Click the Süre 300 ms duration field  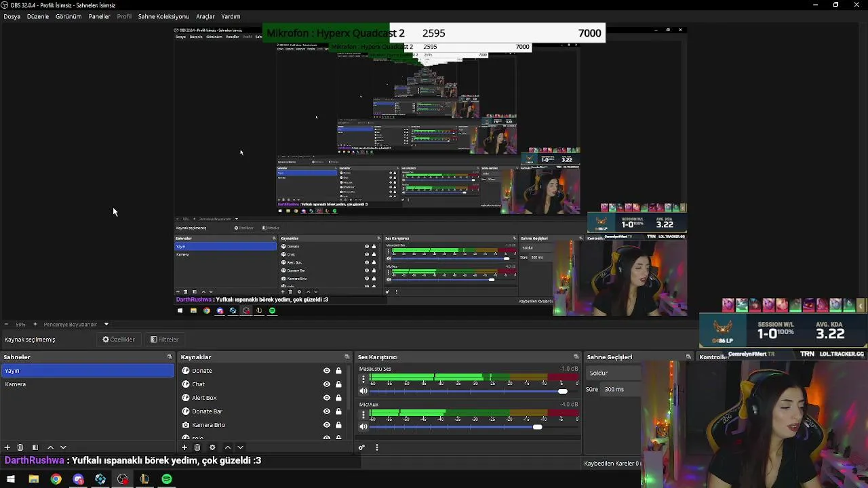click(x=622, y=389)
